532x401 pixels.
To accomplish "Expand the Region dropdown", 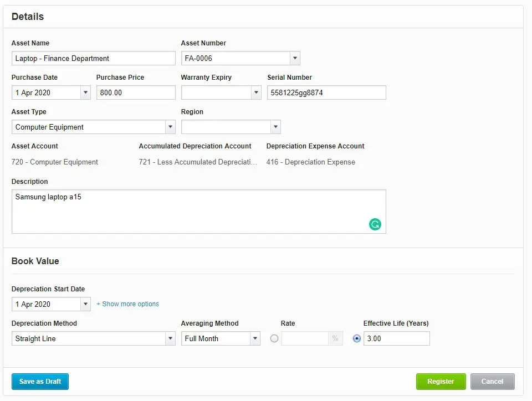I will click(275, 127).
